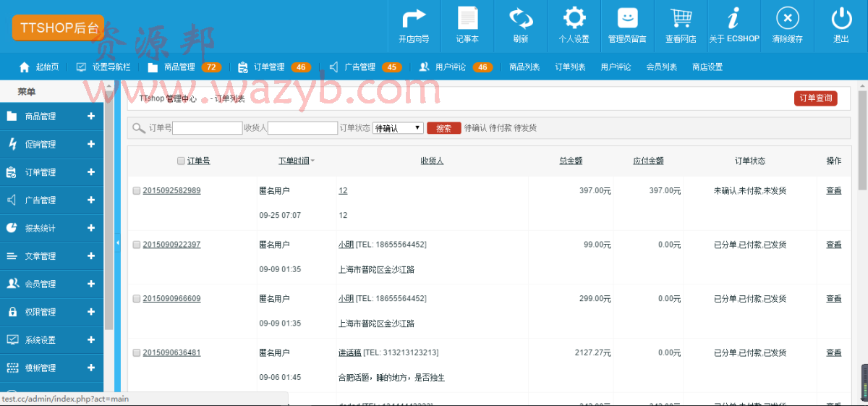Focus the 订单号 search input field
This screenshot has width=868, height=406.
[x=208, y=128]
